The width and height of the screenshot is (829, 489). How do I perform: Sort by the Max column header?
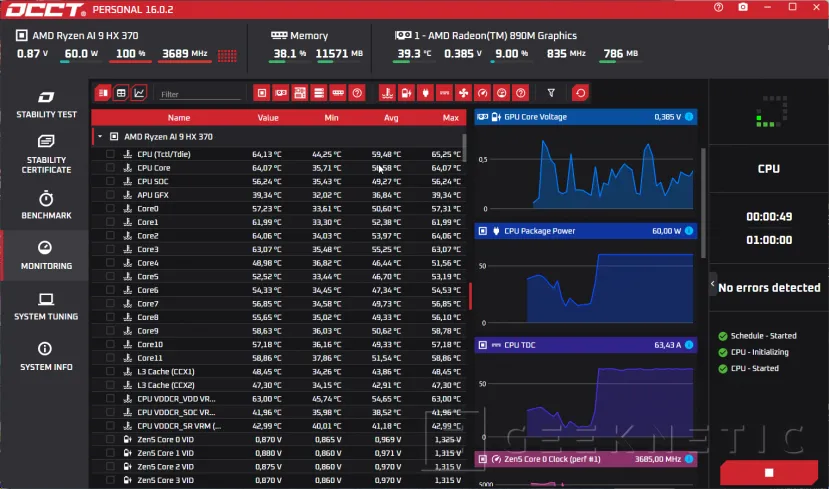click(451, 117)
